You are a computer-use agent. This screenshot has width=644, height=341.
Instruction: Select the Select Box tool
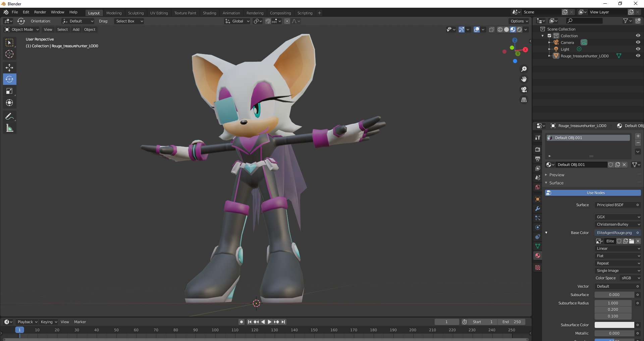click(x=9, y=43)
